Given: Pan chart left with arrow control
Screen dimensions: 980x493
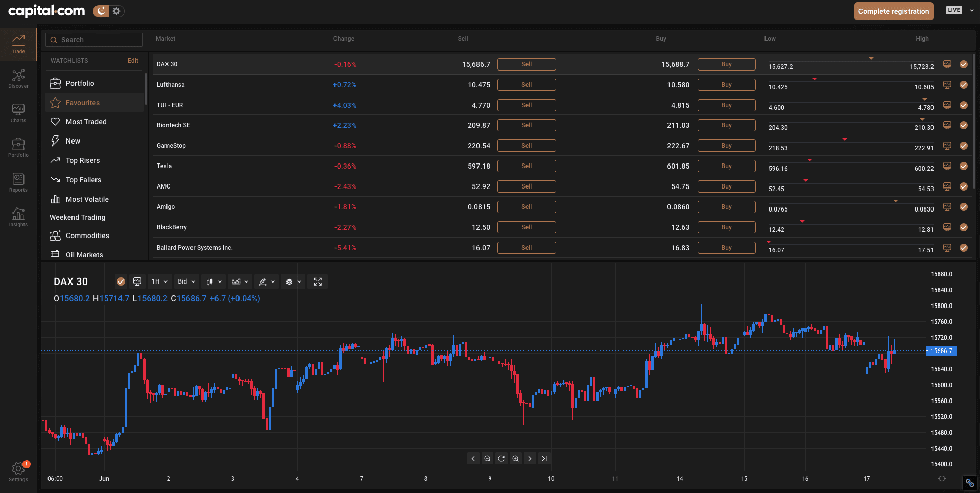Looking at the screenshot, I should pyautogui.click(x=473, y=458).
